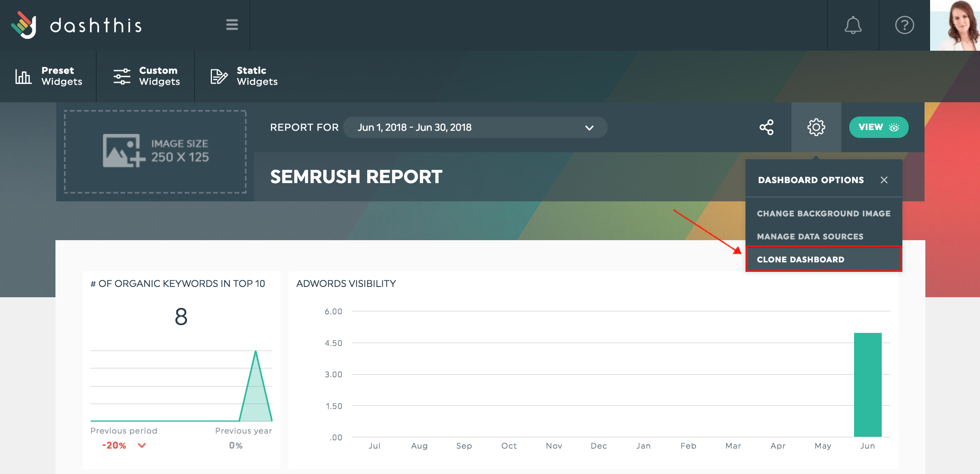Open Preset Widgets tab

48,76
